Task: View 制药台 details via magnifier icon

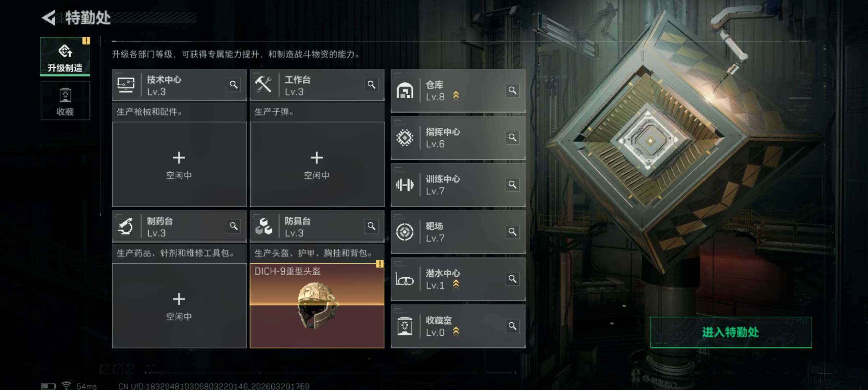Action: point(234,226)
